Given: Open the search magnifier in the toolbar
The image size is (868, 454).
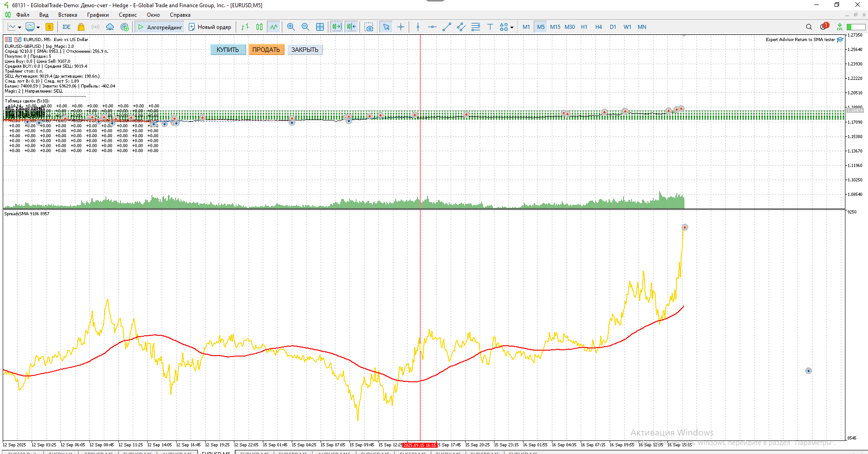Looking at the screenshot, I should pyautogui.click(x=809, y=27).
